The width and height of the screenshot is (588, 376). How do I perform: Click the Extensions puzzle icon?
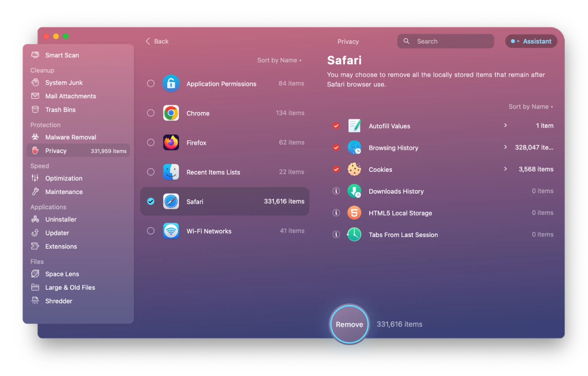click(x=35, y=246)
